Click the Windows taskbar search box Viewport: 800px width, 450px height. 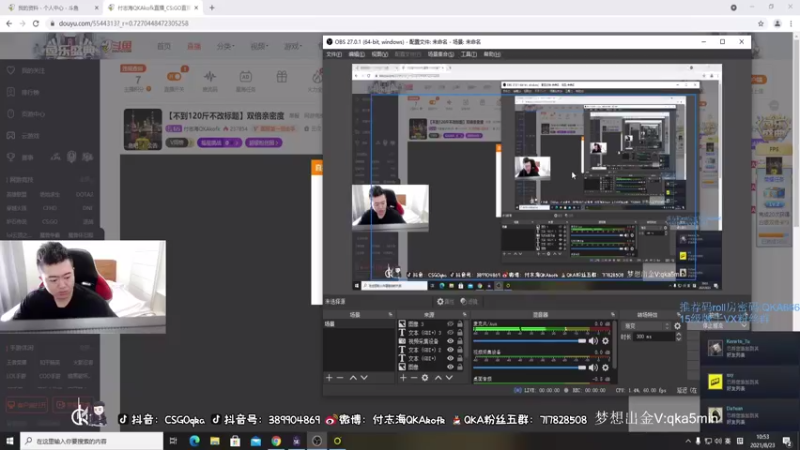pyautogui.click(x=92, y=441)
